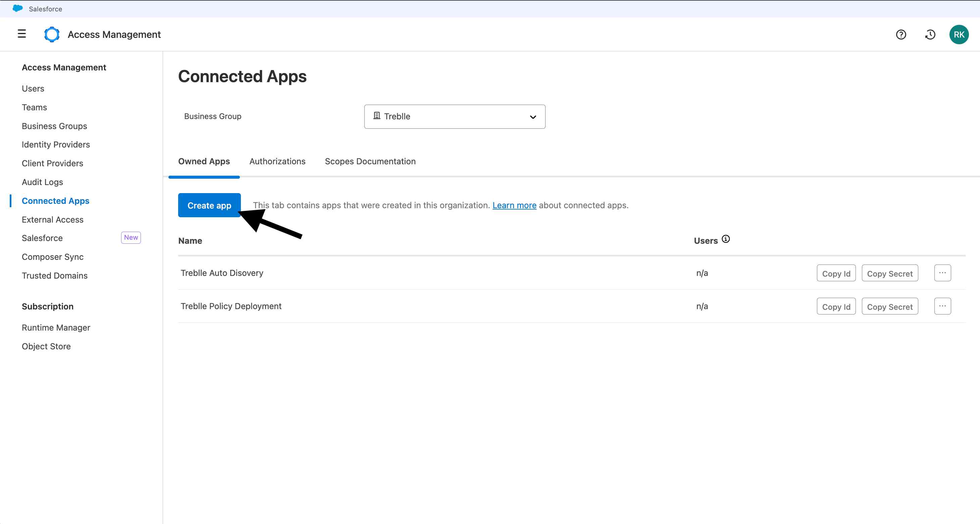980x524 pixels.
Task: Follow the Learn more link
Action: point(514,205)
